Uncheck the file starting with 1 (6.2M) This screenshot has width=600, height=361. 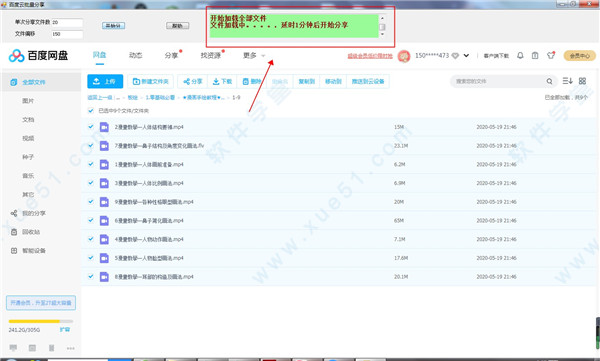91,164
